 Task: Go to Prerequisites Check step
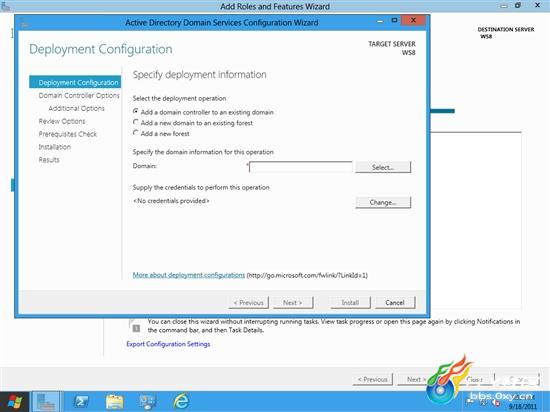(67, 134)
